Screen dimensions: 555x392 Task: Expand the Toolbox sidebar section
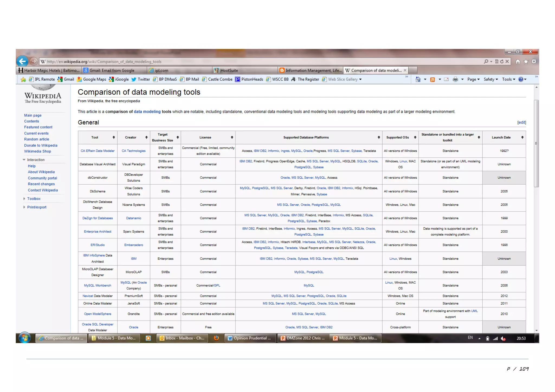[34, 198]
